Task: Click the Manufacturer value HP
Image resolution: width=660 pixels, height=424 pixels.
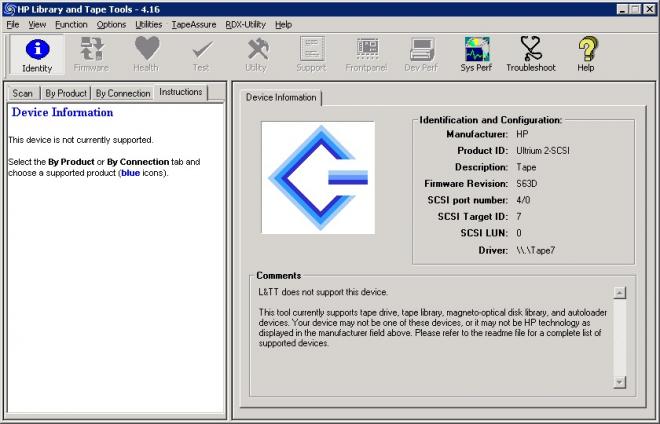Action: tap(522, 134)
